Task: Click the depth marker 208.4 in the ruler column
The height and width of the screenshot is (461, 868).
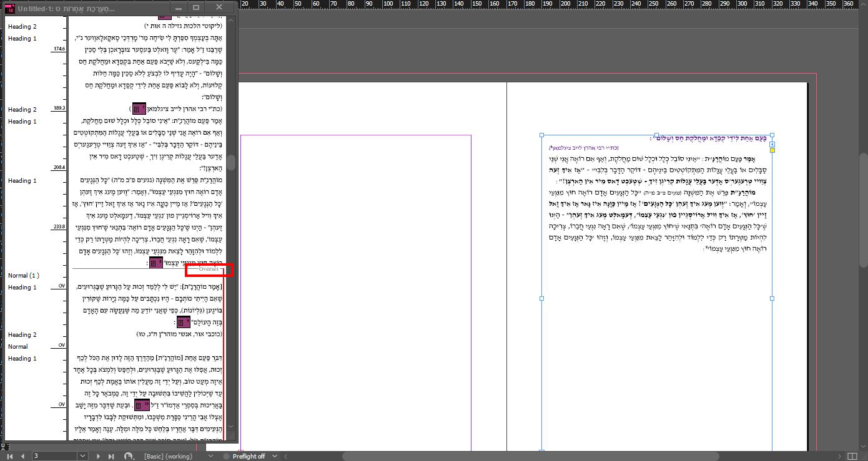Action: (x=59, y=167)
